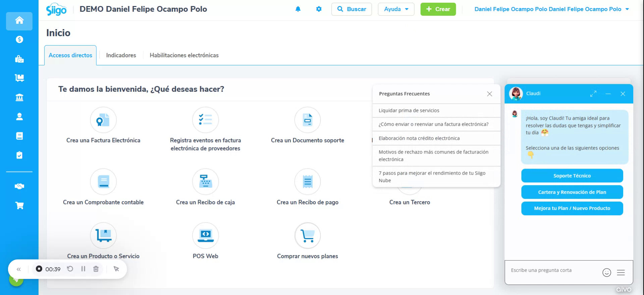Select Soporte Técnico chat option
The width and height of the screenshot is (644, 295).
pyautogui.click(x=572, y=176)
